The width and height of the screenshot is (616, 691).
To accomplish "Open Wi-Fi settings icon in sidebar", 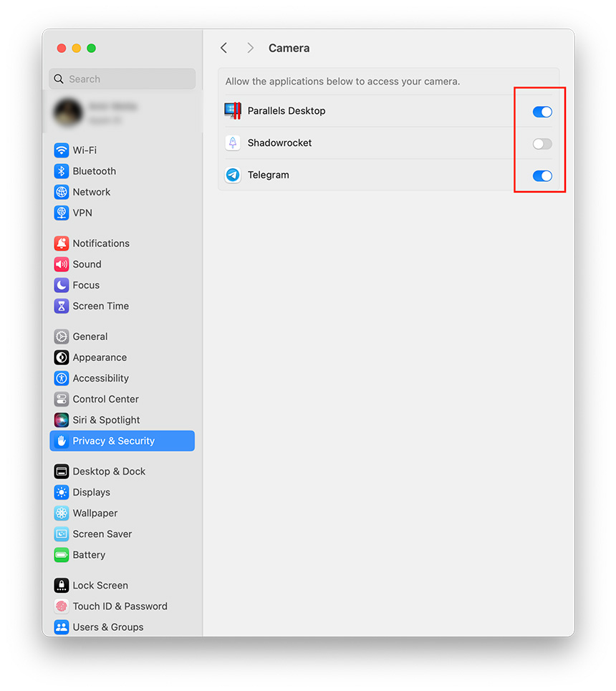I will point(62,150).
